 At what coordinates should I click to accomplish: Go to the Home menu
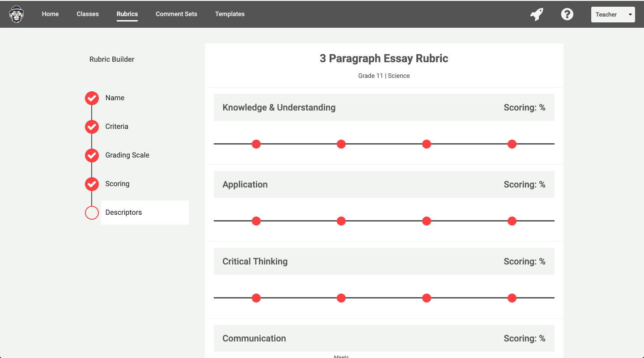point(50,14)
